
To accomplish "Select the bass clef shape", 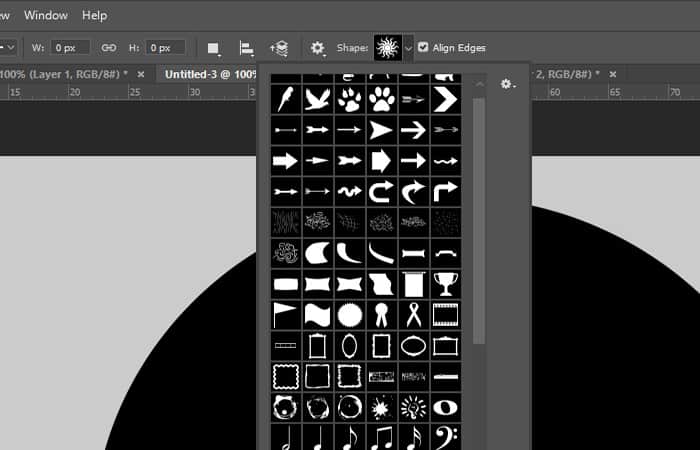I will pos(446,437).
